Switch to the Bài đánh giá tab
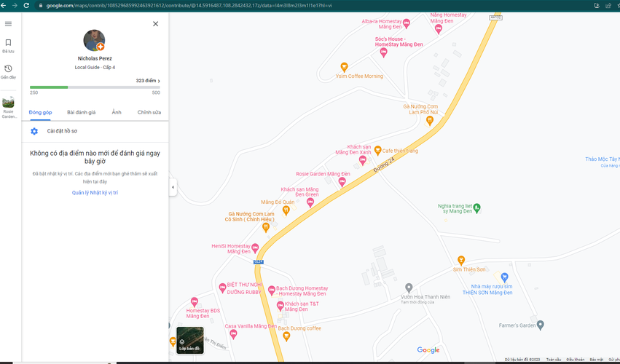The width and height of the screenshot is (620, 364). click(82, 112)
